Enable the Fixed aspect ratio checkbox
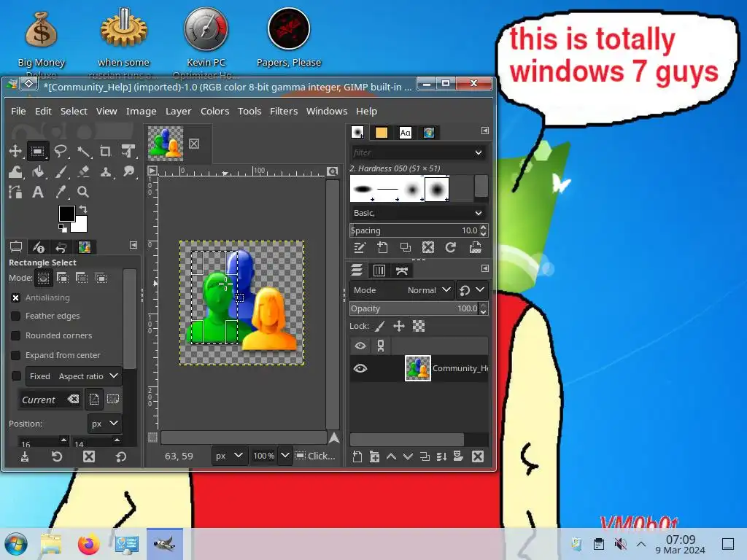 point(16,376)
